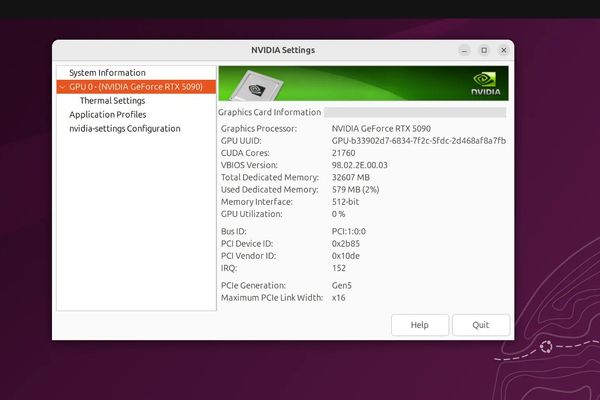Click the PCIe Generation label
This screenshot has width=600, height=400.
coord(253,286)
